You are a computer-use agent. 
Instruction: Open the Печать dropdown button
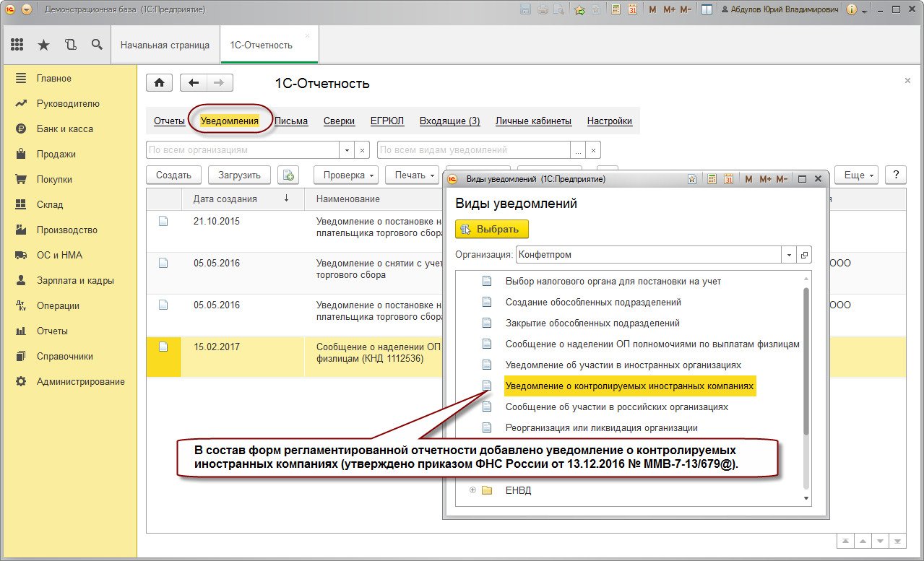pyautogui.click(x=414, y=175)
